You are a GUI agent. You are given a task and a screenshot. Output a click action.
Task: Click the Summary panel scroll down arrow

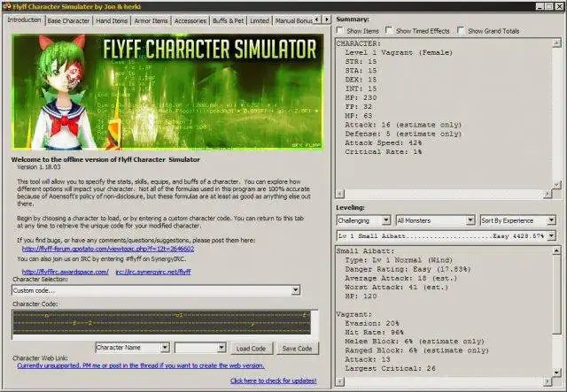pyautogui.click(x=556, y=185)
